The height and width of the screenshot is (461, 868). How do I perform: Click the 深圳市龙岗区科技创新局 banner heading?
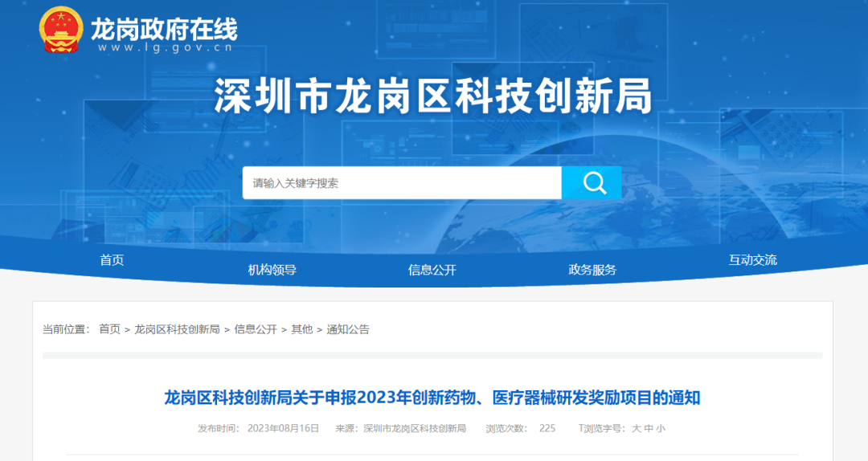433,98
